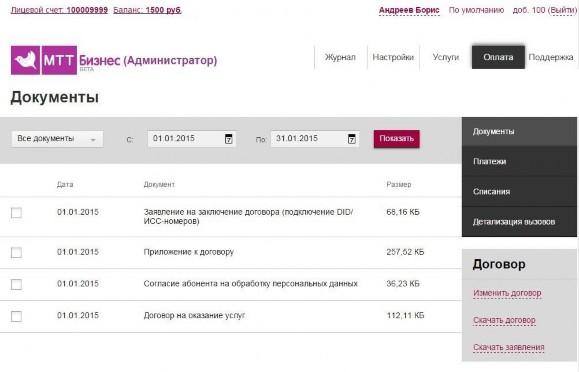Open the calendar icon in the start date field
This screenshot has width=579, height=372.
click(229, 139)
